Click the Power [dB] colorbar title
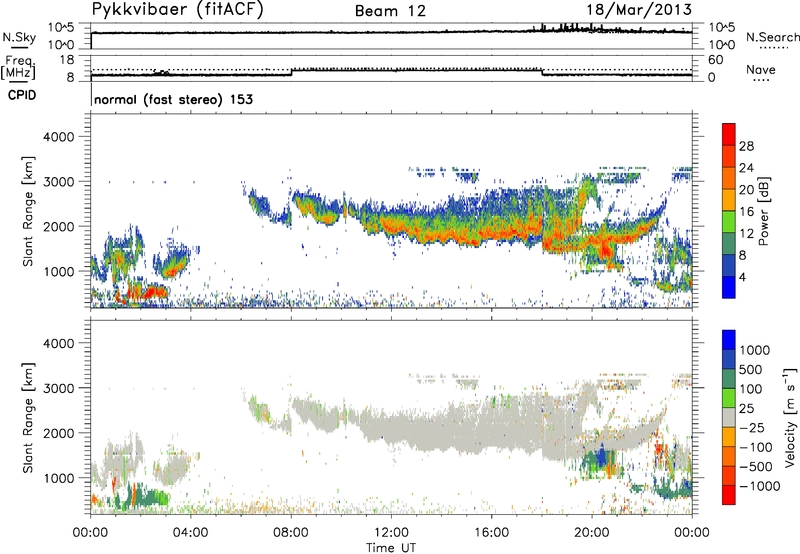Viewport: 800px width, 554px height. [x=763, y=211]
